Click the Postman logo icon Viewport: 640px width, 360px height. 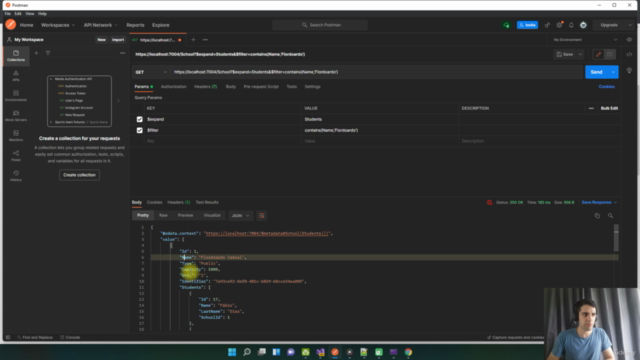click(11, 25)
